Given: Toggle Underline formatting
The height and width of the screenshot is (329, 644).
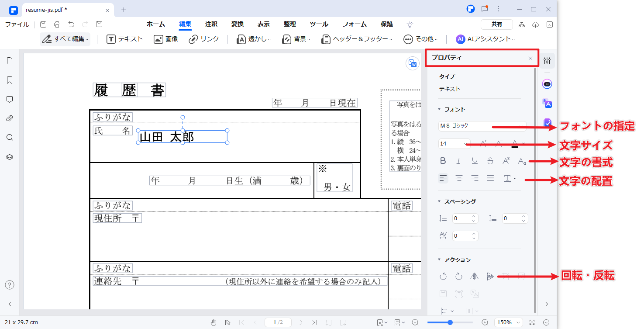Looking at the screenshot, I should [x=475, y=161].
